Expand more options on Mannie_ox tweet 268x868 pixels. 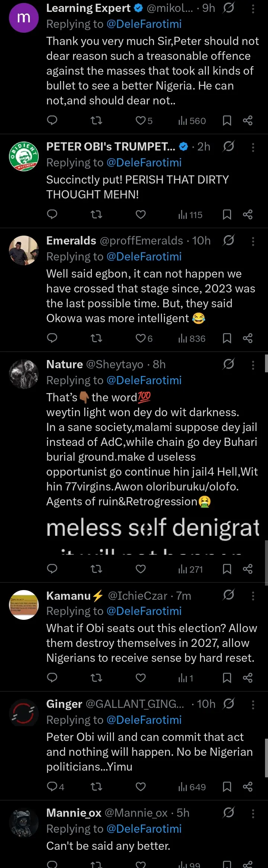click(x=253, y=813)
